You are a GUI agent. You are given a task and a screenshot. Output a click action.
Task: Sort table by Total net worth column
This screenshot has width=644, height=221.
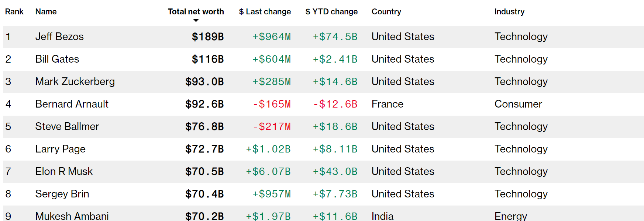pyautogui.click(x=196, y=12)
